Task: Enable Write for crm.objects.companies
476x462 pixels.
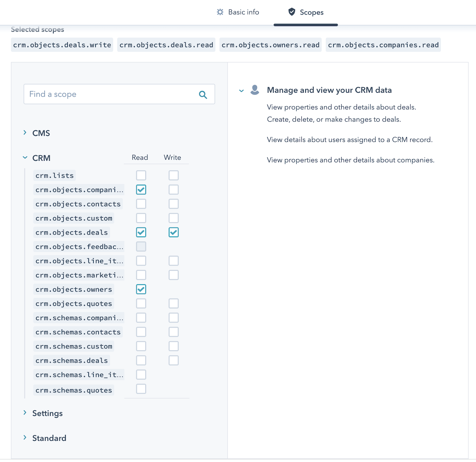Action: [x=174, y=190]
